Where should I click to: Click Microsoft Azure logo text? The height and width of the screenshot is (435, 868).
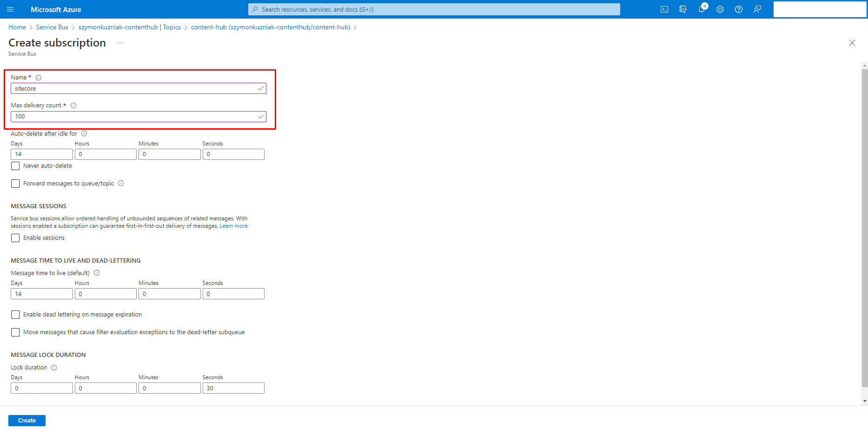click(x=56, y=9)
